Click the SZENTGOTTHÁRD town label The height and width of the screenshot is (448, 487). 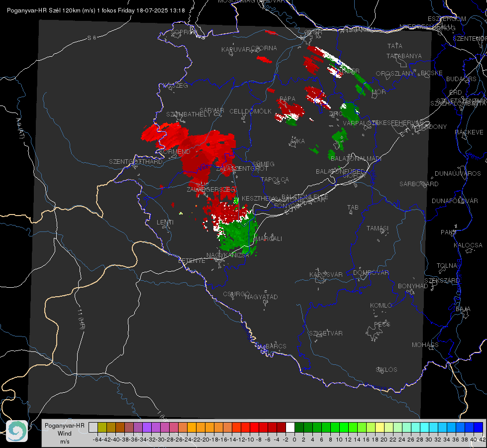[136, 162]
